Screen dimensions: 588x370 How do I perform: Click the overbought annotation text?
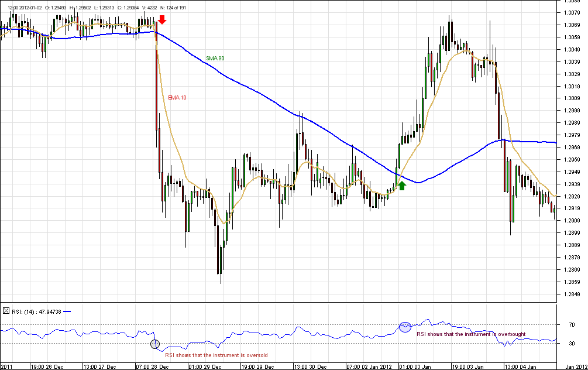(x=471, y=334)
